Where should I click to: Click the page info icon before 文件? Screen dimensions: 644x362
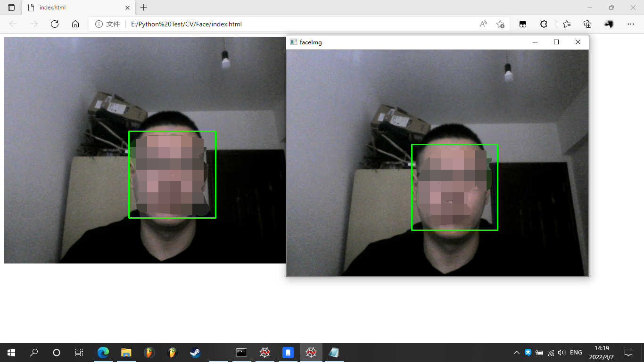click(99, 24)
